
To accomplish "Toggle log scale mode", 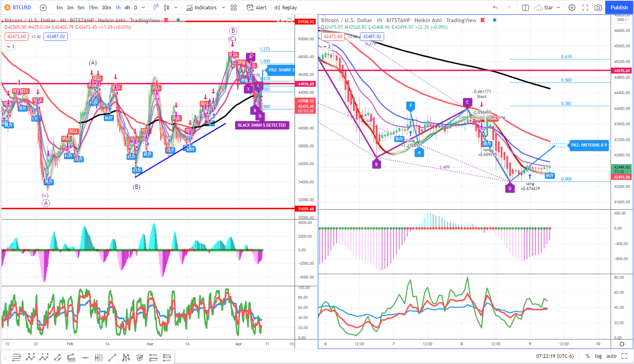I will (x=598, y=356).
